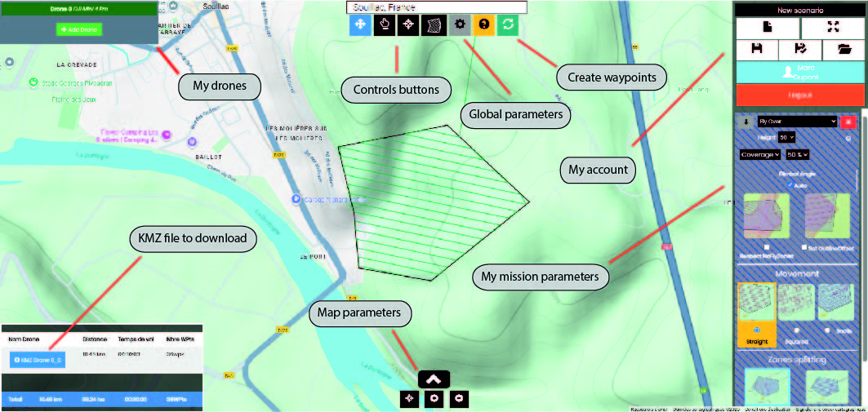The height and width of the screenshot is (412, 868).
Task: Select the blue move/pan map tool
Action: coord(361,24)
